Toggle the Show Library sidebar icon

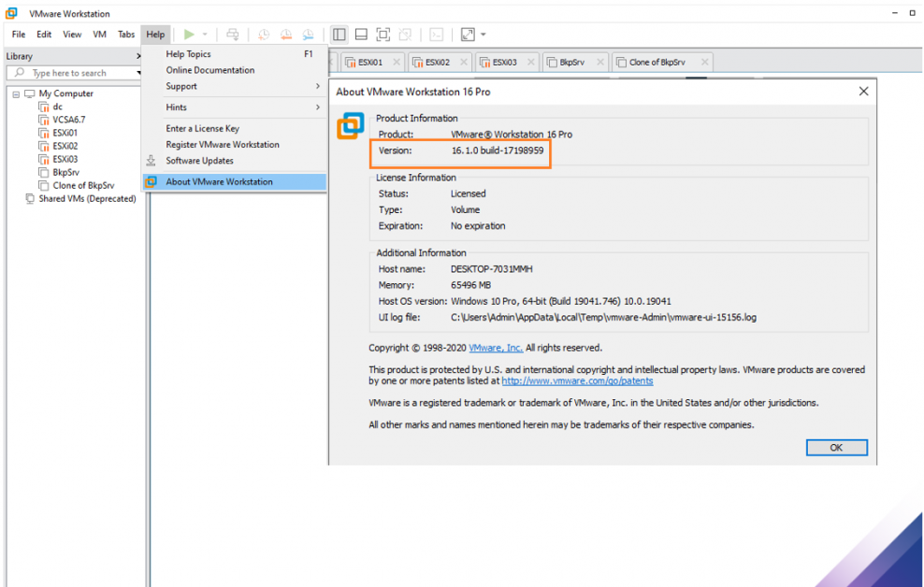[339, 35]
